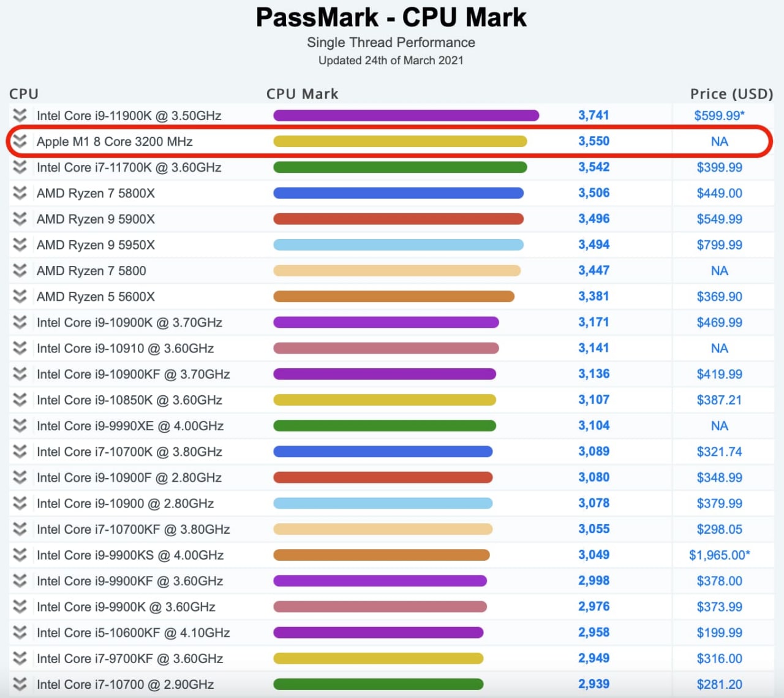The height and width of the screenshot is (698, 784).
Task: Click the 3,171 CPU Mark score
Action: pyautogui.click(x=594, y=322)
